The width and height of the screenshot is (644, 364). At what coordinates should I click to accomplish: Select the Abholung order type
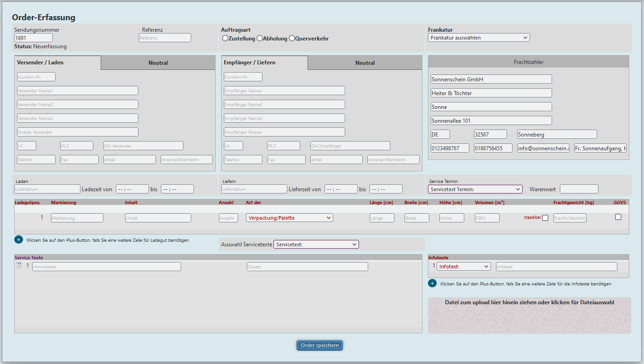point(259,38)
